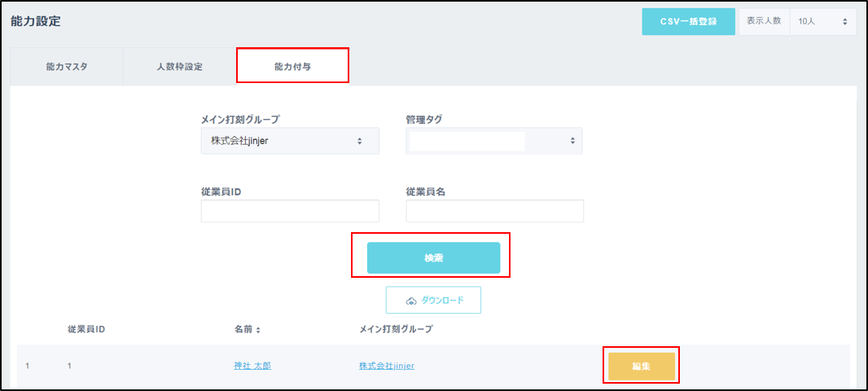Screen dimensions: 868x391
Task: Focus the 従業員ID search field
Action: 289,212
